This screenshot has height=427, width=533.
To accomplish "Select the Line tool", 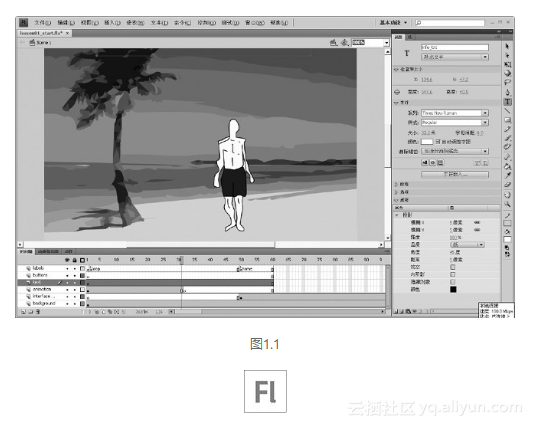I will coord(507,111).
